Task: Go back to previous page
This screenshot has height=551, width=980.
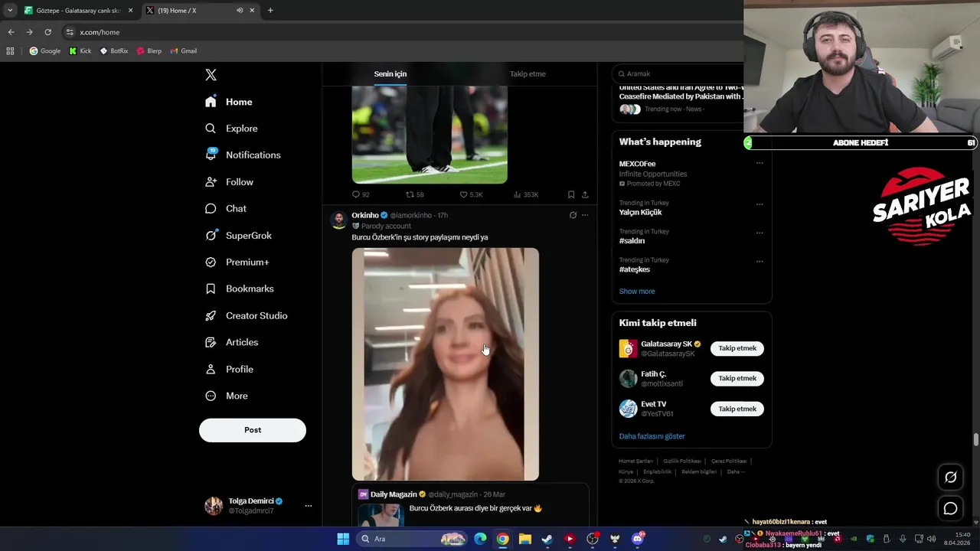Action: (x=11, y=32)
